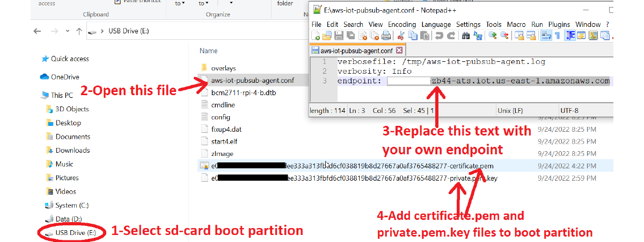Copy selection using Notepad++ toolbar icon

pos(413,35)
